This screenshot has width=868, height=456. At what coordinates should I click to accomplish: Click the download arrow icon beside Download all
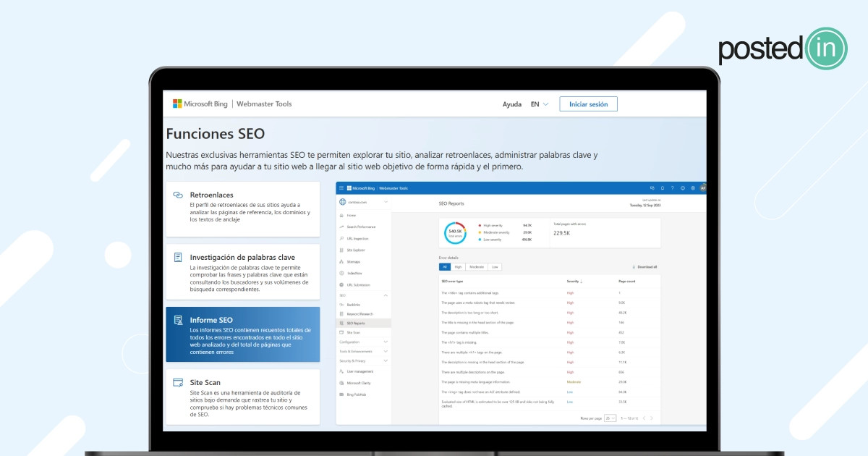(x=634, y=267)
